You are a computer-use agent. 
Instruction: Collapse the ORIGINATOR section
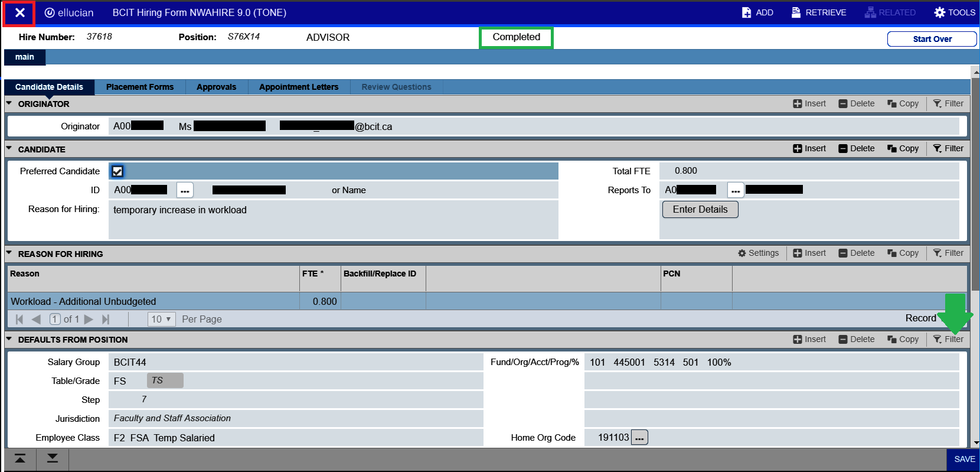coord(9,103)
